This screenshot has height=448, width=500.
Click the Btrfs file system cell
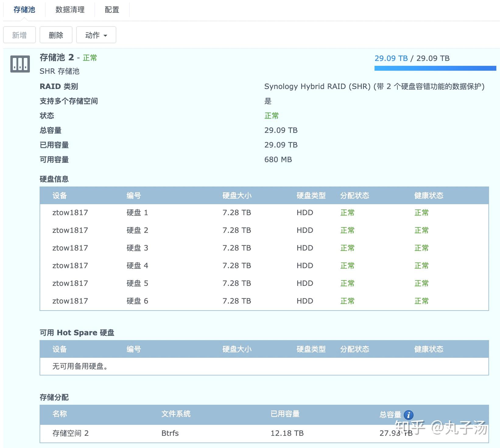(x=170, y=433)
